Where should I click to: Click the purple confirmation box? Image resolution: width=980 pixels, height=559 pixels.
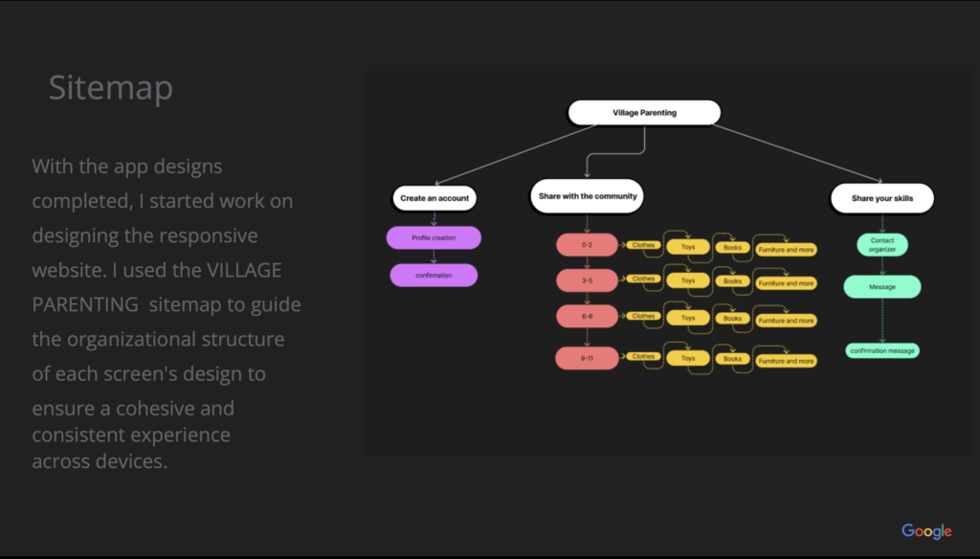[x=434, y=276]
